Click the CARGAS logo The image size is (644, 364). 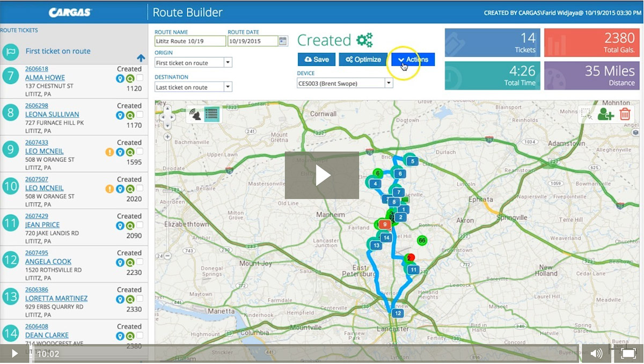click(x=70, y=12)
